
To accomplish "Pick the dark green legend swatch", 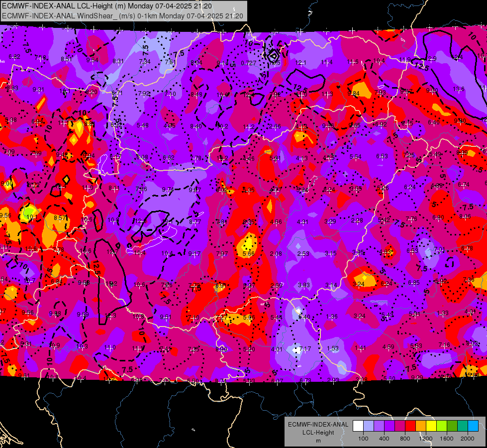I will [452, 426].
